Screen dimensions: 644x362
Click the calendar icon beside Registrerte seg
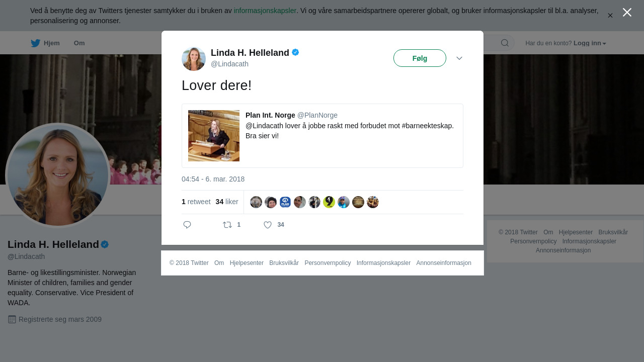coord(12,319)
